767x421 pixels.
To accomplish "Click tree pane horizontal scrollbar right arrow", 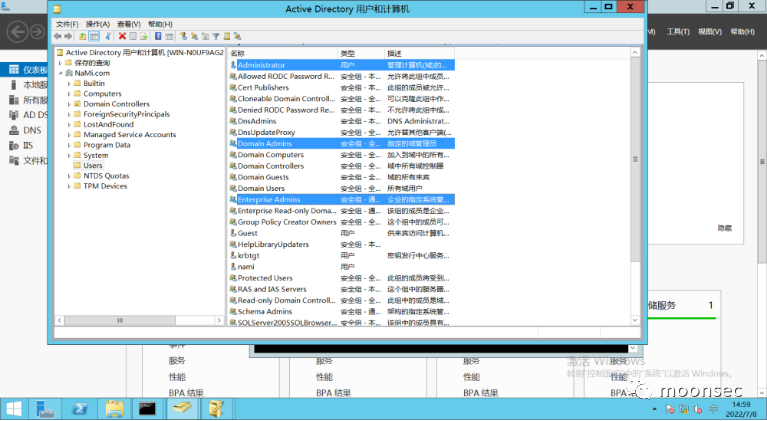I will pos(219,320).
